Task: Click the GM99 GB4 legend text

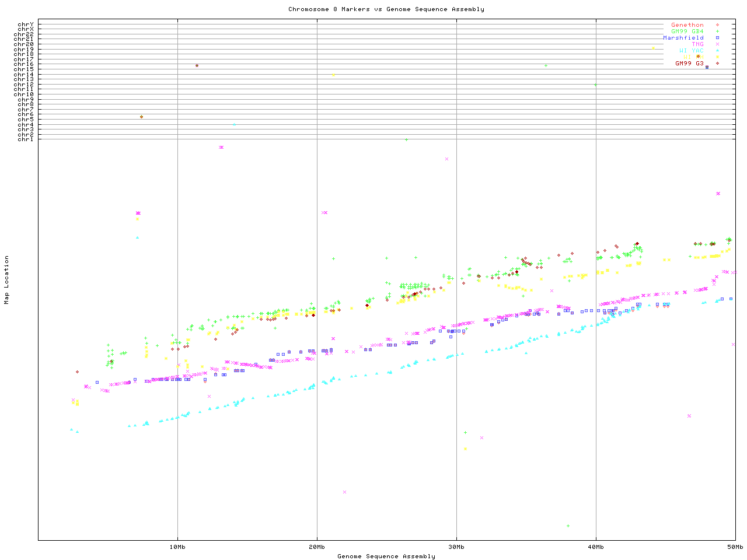Action: (x=687, y=32)
